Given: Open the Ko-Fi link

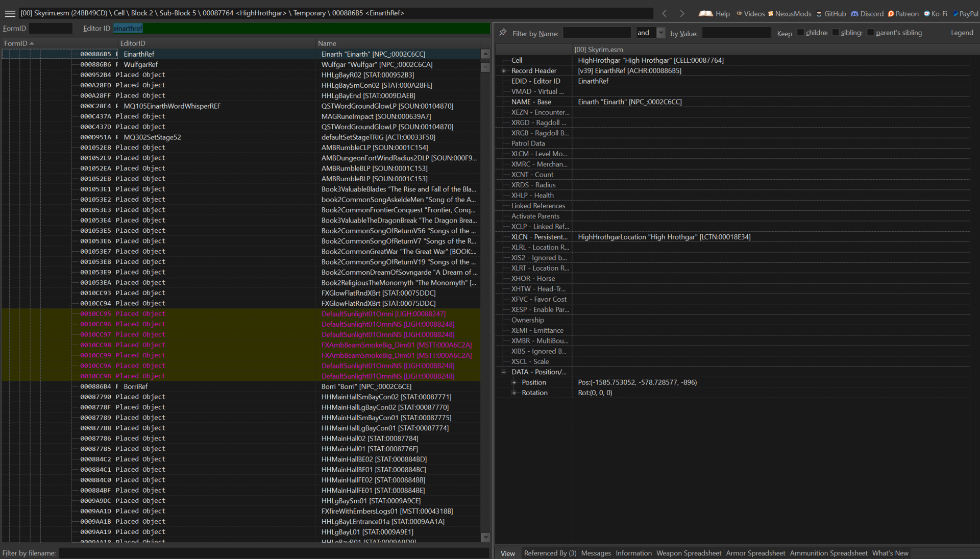Looking at the screenshot, I should point(936,14).
